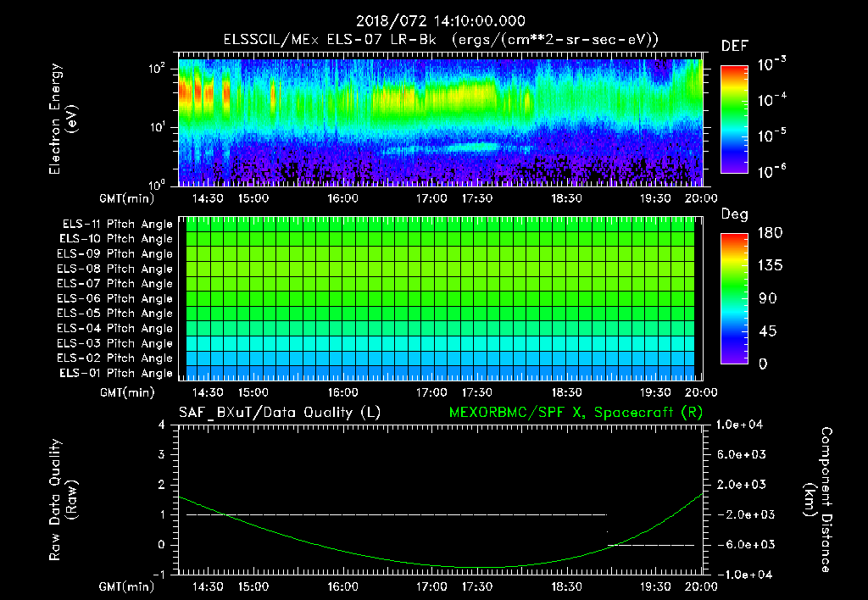The height and width of the screenshot is (600, 868).
Task: Select the ELS-06 Pitch Angle row label
Action: pyautogui.click(x=114, y=299)
